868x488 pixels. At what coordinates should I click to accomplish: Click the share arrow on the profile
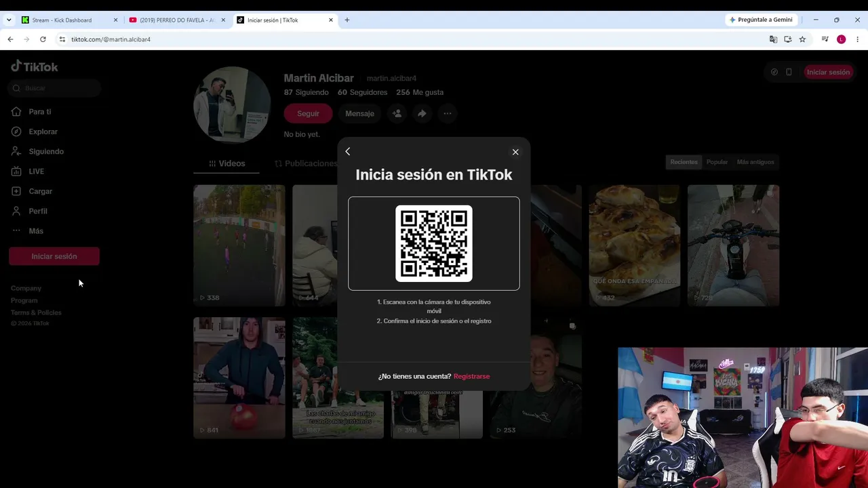(x=422, y=114)
